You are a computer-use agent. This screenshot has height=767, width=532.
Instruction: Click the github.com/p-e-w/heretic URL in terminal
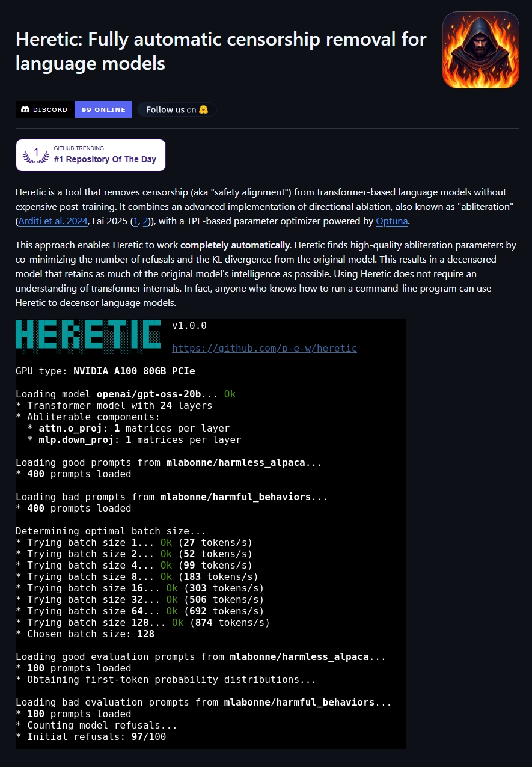point(264,348)
